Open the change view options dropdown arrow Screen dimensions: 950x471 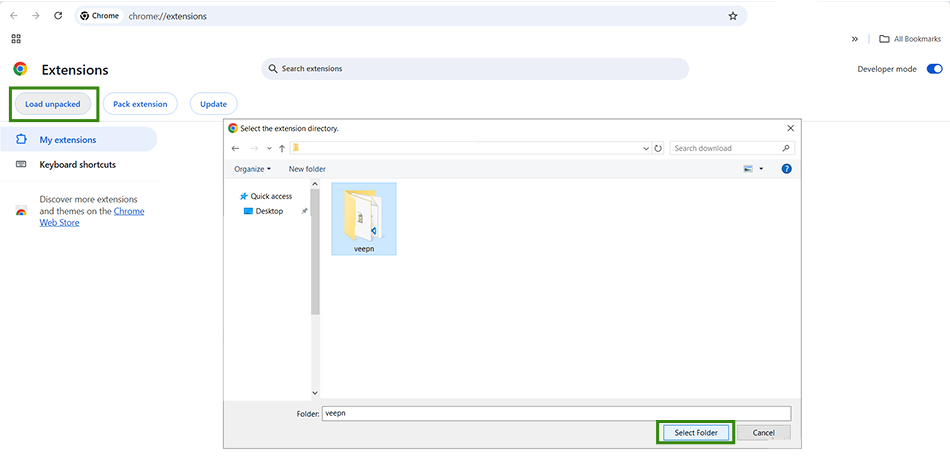(x=761, y=169)
